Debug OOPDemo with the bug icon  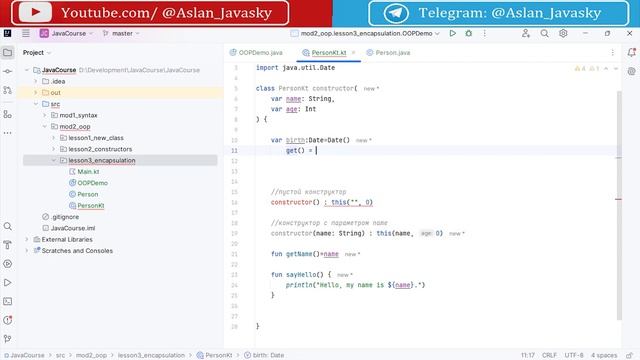point(469,33)
